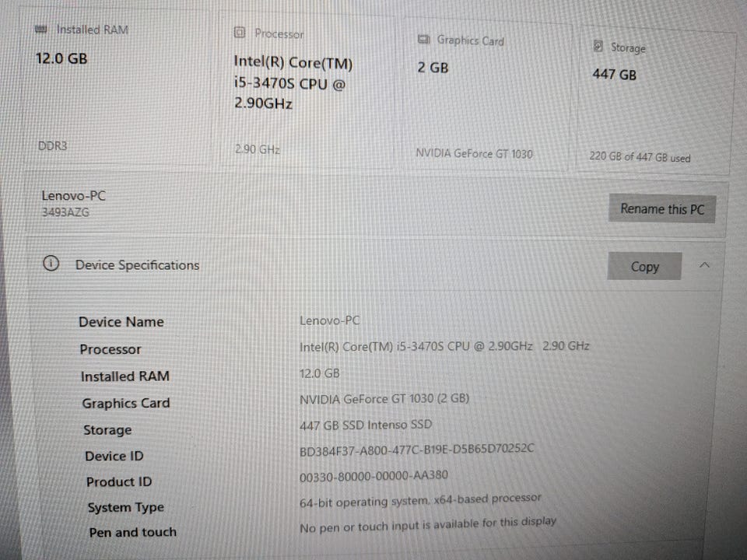
Task: Select the NVIDIA GeForce GT 1030 card caption
Action: 474,153
